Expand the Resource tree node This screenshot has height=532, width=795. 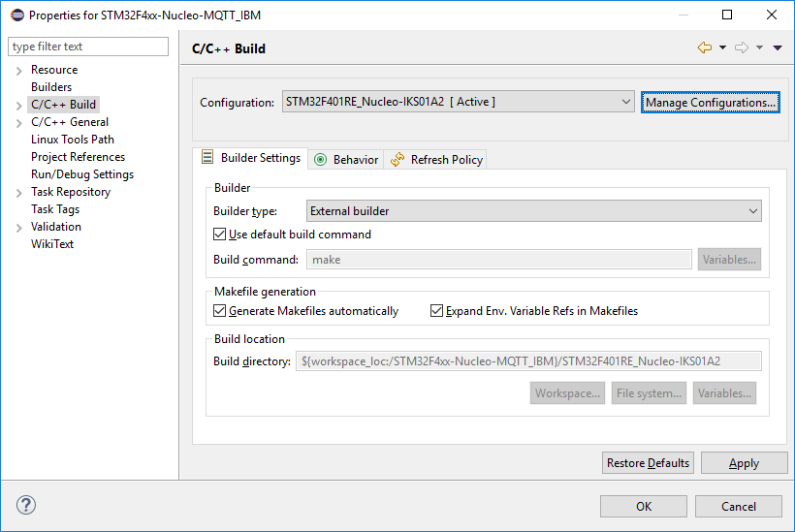click(18, 71)
